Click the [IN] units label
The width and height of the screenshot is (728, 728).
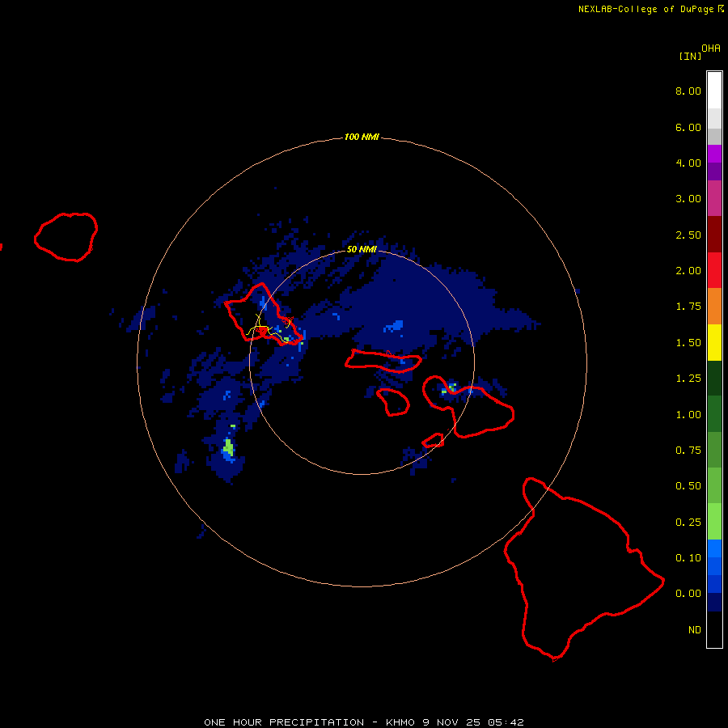[x=690, y=56]
